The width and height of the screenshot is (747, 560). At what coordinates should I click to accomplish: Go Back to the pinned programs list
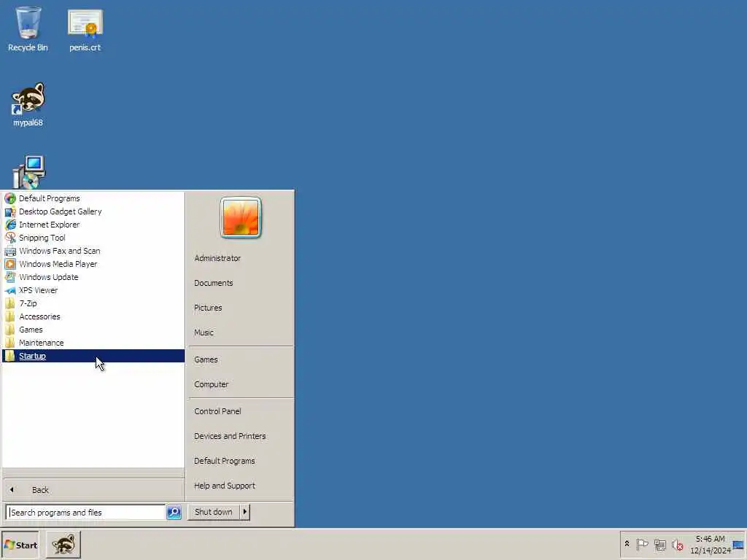pyautogui.click(x=93, y=489)
